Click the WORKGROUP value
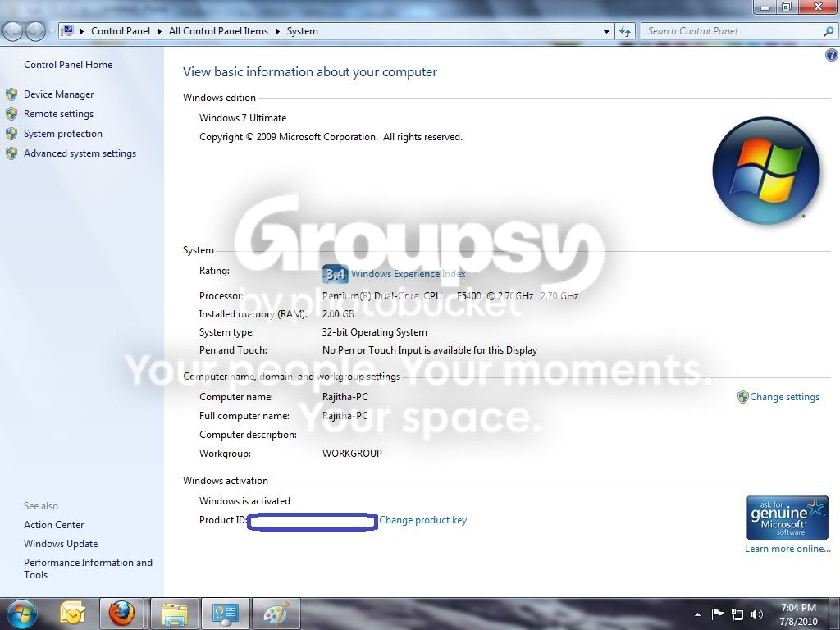840x630 pixels. point(352,453)
